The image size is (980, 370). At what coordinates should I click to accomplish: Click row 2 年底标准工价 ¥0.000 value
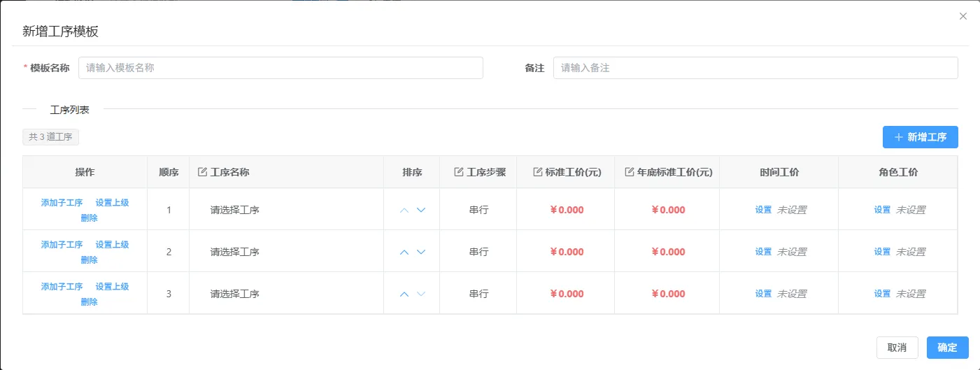tap(667, 252)
